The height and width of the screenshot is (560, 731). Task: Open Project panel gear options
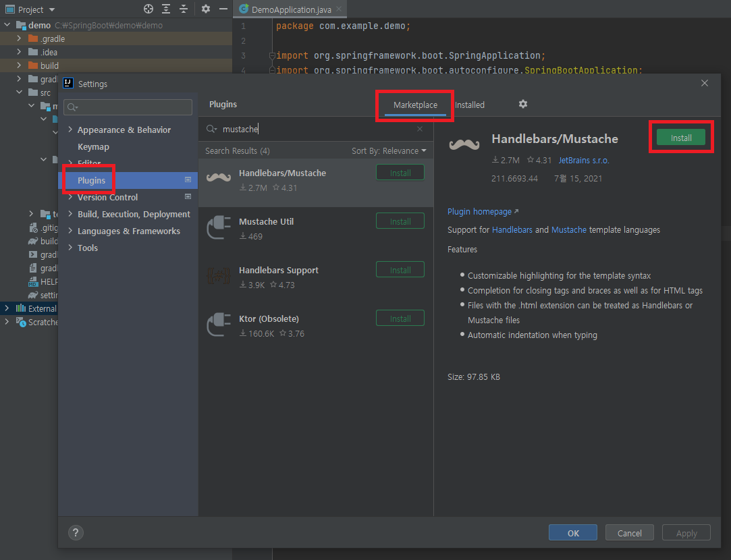pos(206,9)
